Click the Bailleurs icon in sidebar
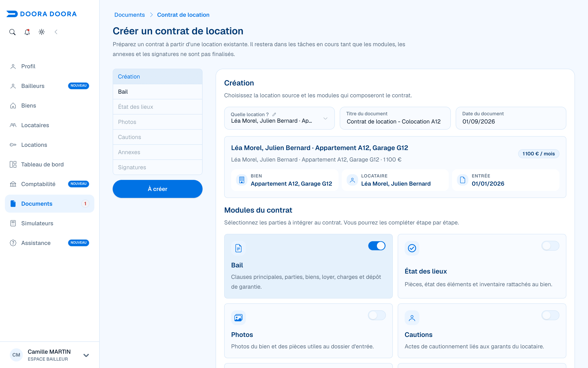The width and height of the screenshot is (588, 368). tap(13, 86)
